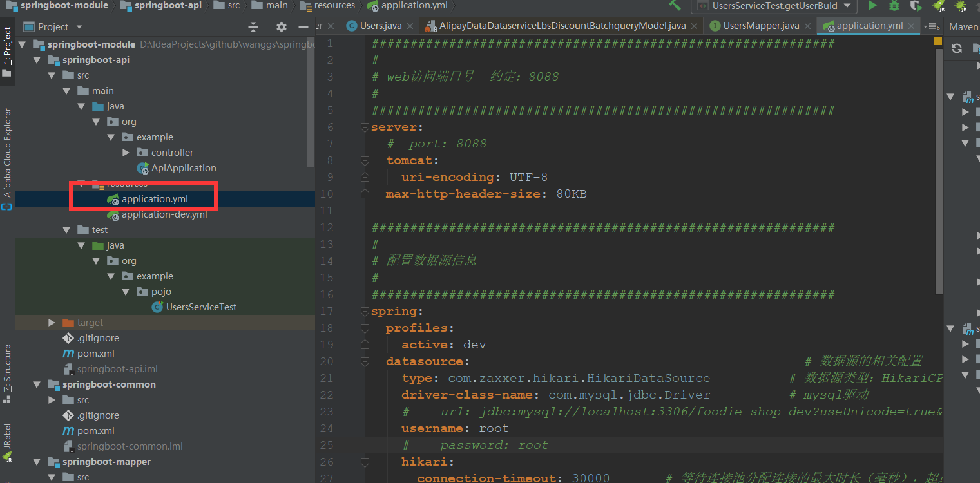Select pom.xml under springboot-common
The height and width of the screenshot is (483, 980).
coord(88,431)
